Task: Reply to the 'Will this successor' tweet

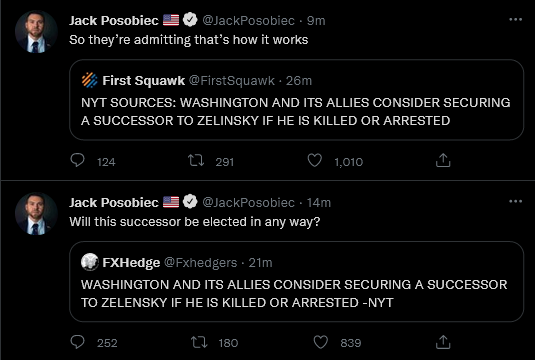Action: point(77,342)
